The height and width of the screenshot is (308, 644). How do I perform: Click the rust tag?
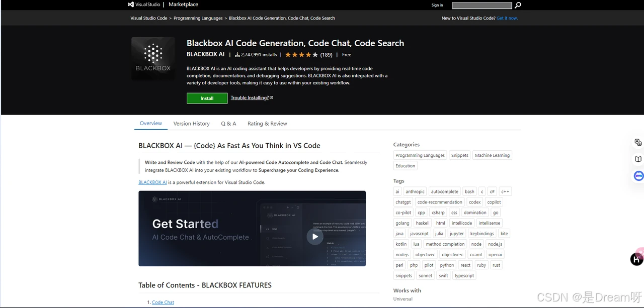(x=497, y=265)
